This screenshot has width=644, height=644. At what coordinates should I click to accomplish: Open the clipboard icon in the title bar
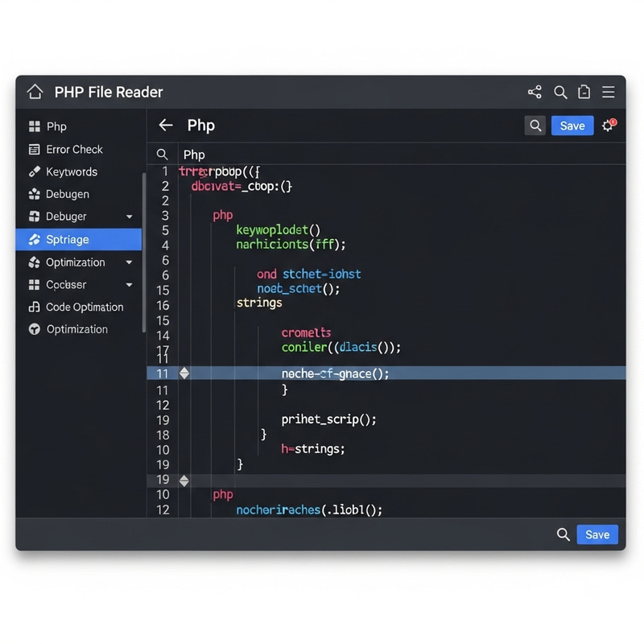pyautogui.click(x=584, y=92)
